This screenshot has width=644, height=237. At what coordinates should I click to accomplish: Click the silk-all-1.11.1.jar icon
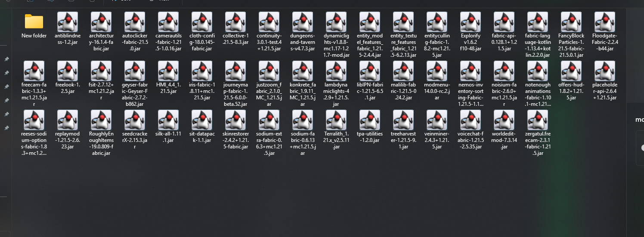[x=168, y=120]
